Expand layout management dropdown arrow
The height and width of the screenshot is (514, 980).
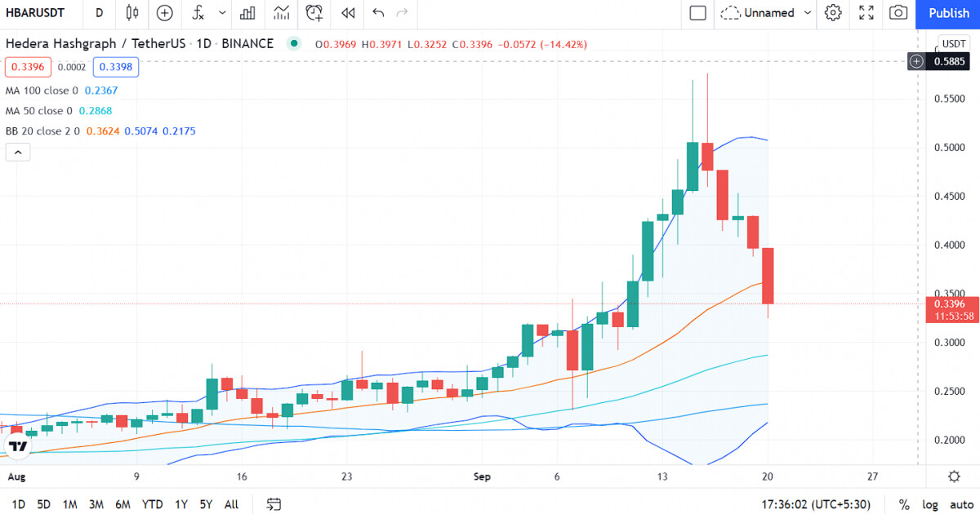pos(808,13)
